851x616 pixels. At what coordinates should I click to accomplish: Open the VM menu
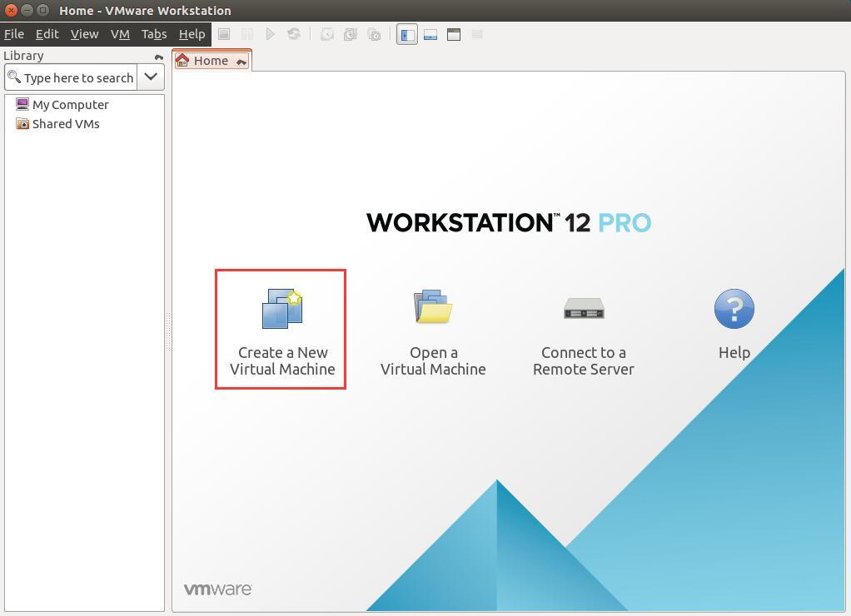(x=120, y=34)
